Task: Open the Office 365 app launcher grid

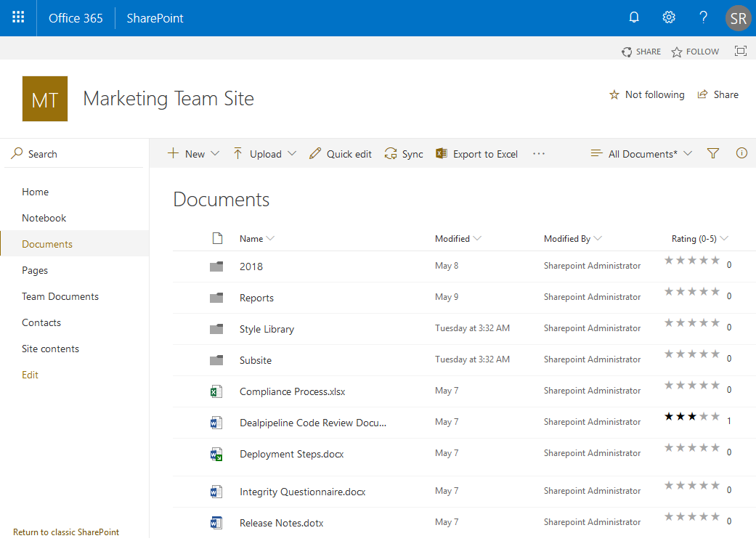Action: click(17, 17)
